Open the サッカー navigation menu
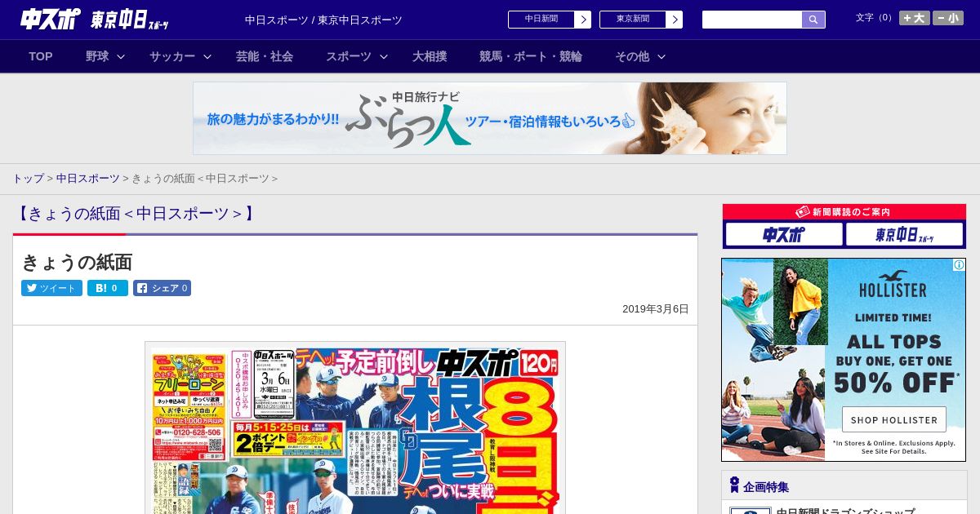980x514 pixels. [172, 56]
